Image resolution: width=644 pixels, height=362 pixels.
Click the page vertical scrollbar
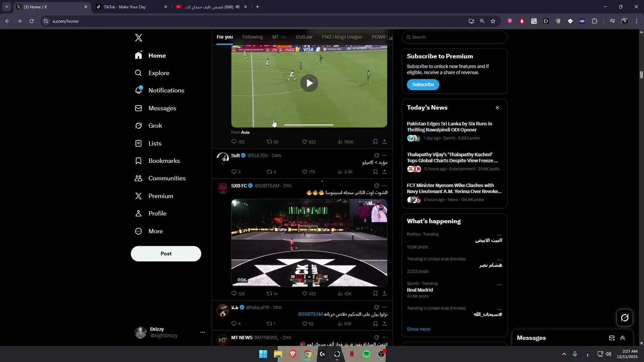pos(641,75)
